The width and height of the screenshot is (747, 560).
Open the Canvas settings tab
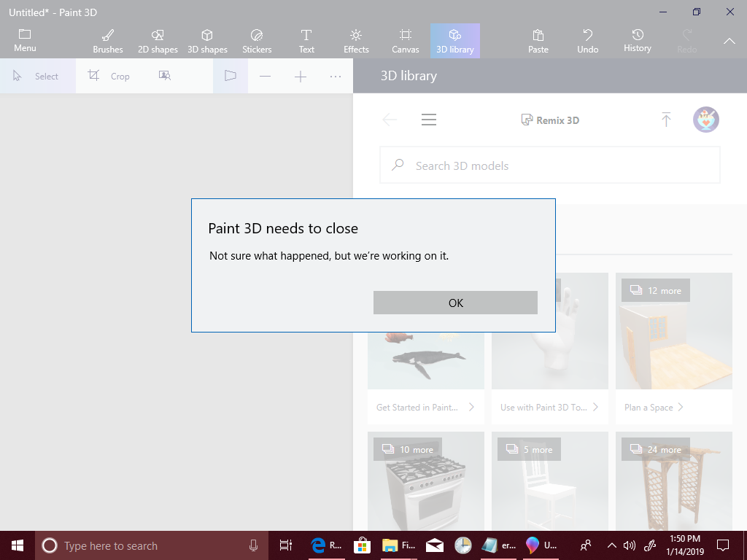[x=406, y=41]
